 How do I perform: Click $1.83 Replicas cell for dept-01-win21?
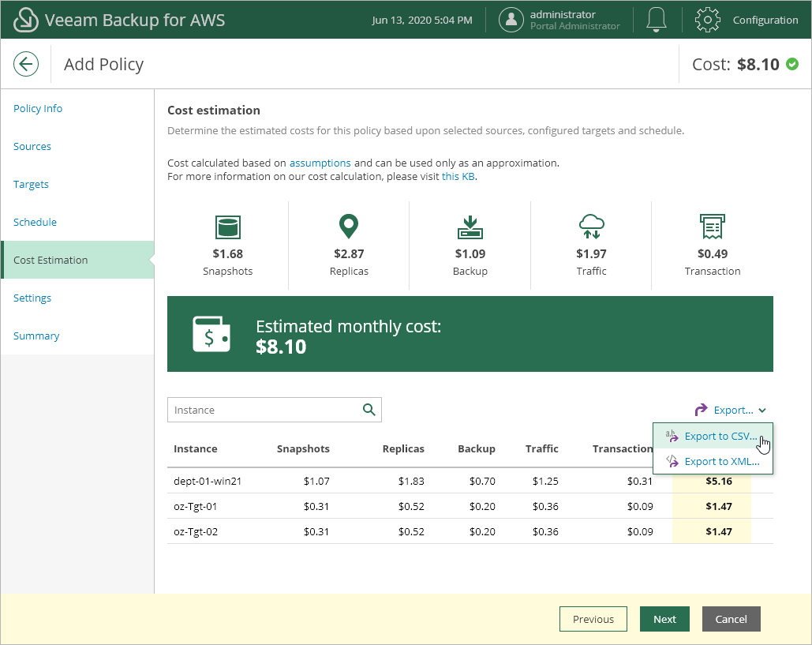411,481
